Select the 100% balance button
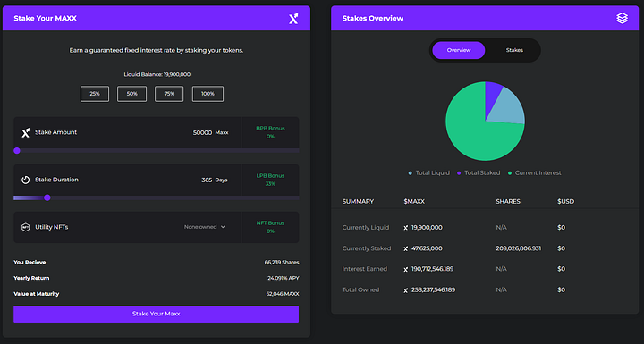The image size is (644, 344). (x=208, y=94)
